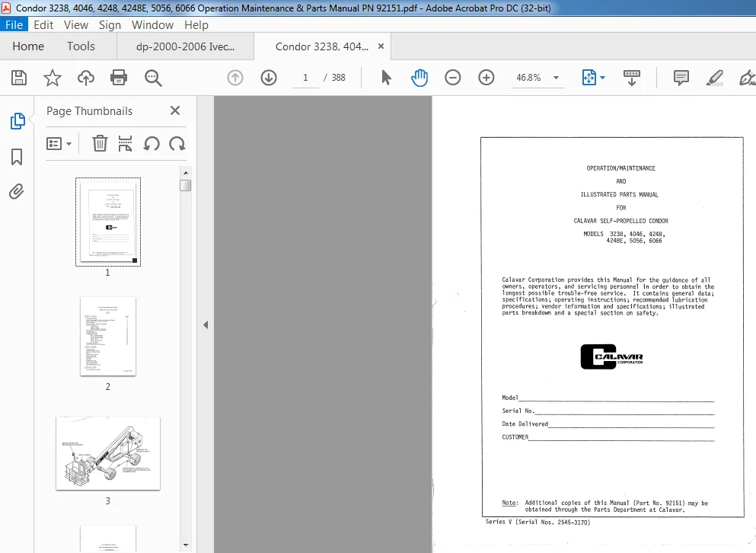This screenshot has width=756, height=553.
Task: Open the Bookmarks panel
Action: [17, 157]
